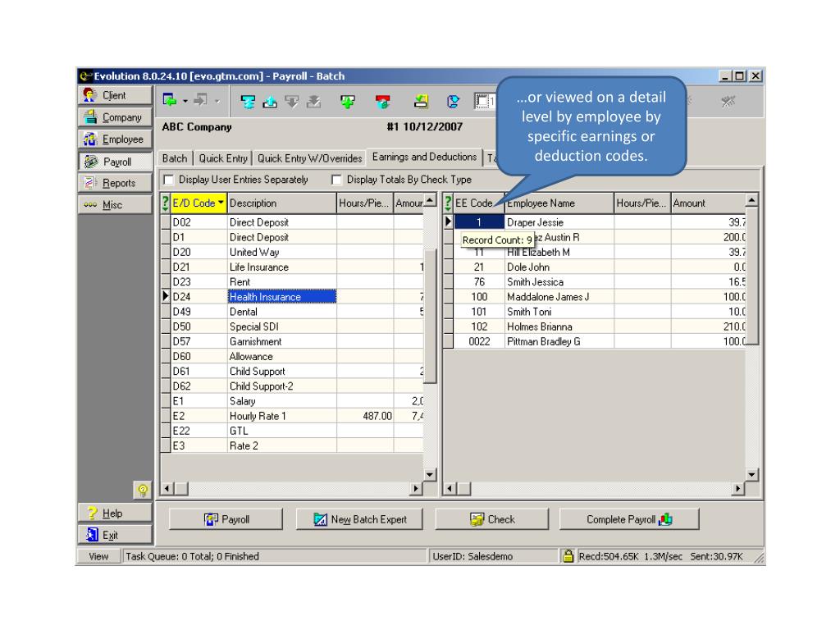
Task: Open the Batch tab
Action: point(173,158)
